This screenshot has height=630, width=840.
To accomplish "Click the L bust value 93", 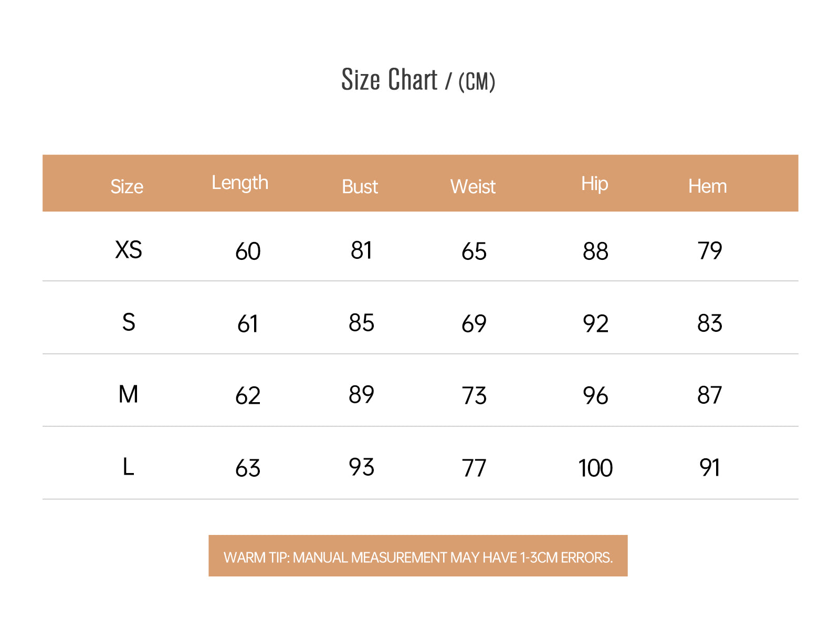I will click(361, 467).
